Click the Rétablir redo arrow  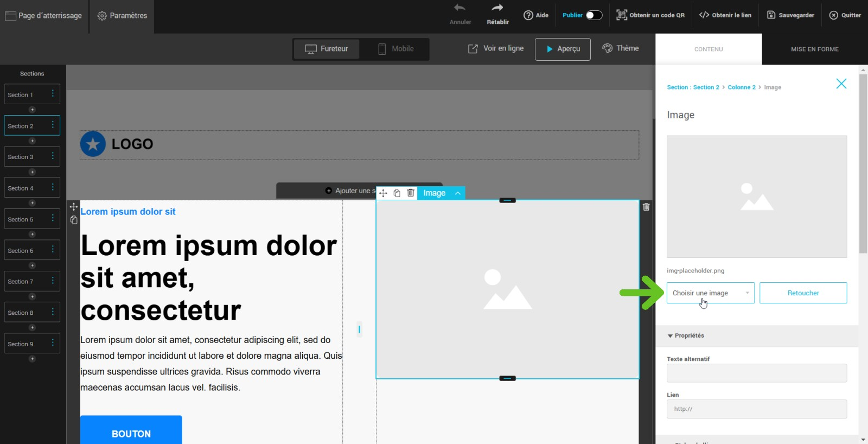click(497, 8)
